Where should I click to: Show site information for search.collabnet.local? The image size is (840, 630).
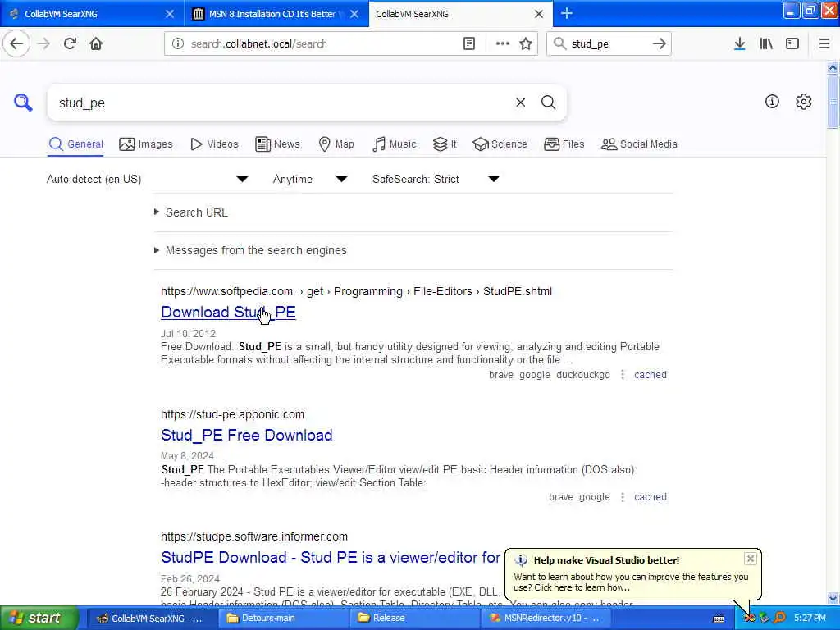click(178, 43)
